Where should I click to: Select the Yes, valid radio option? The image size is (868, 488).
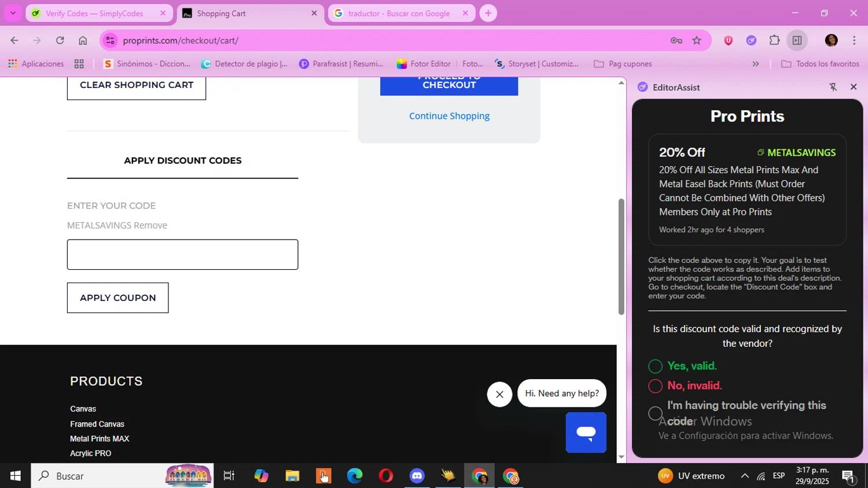tap(655, 366)
